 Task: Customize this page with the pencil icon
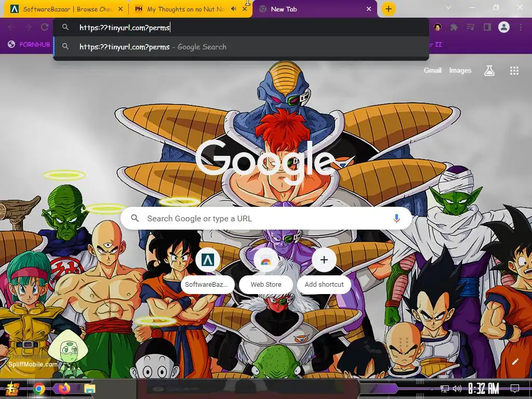click(515, 362)
